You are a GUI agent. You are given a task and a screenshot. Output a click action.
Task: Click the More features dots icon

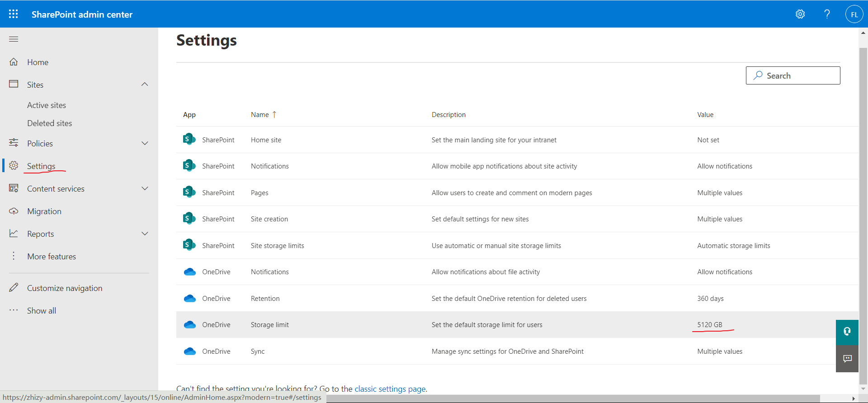[14, 256]
